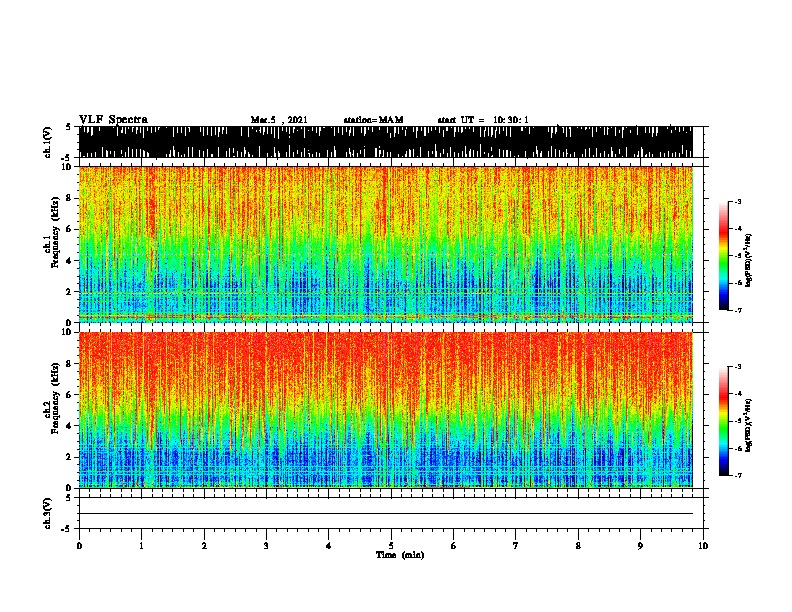
Task: Click the time axis tick label "0"
Action: click(x=79, y=546)
